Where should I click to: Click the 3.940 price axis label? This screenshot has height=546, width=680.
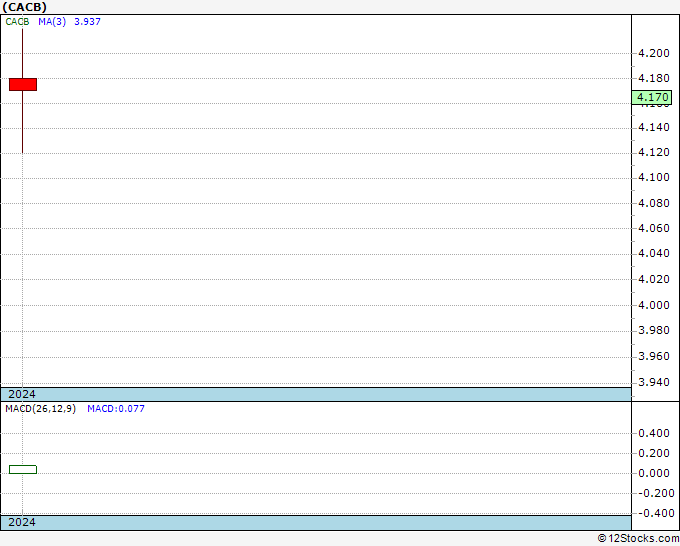(x=654, y=382)
